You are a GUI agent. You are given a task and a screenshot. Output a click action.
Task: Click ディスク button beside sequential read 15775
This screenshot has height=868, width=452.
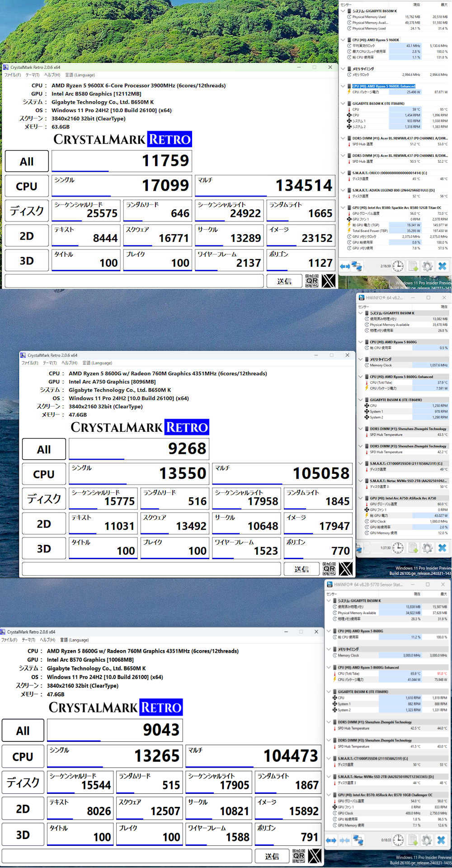pyautogui.click(x=44, y=499)
